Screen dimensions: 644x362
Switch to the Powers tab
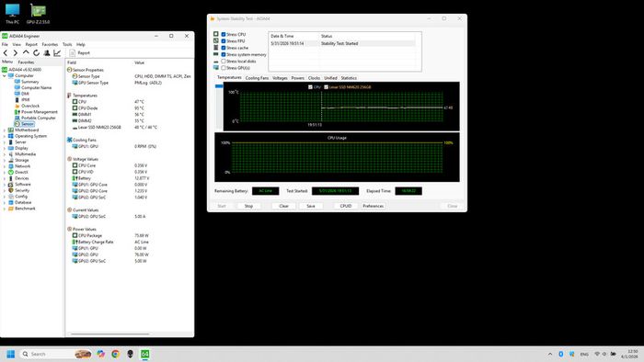298,78
